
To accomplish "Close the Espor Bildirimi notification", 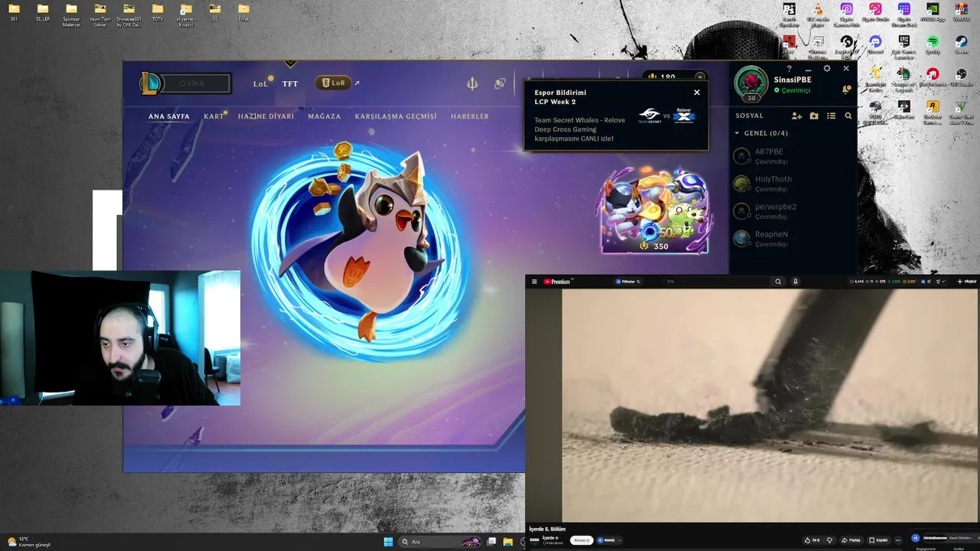I will click(697, 93).
